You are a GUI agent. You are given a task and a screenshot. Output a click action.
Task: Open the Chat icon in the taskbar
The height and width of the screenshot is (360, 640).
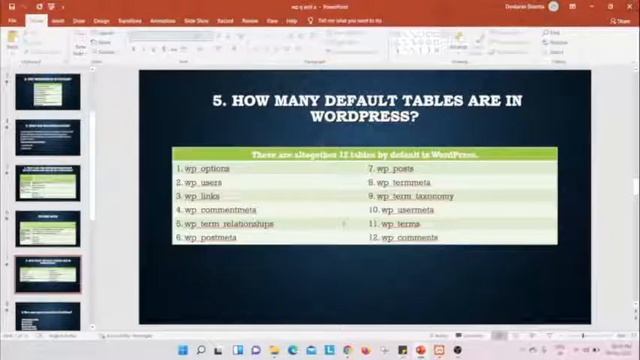[x=256, y=350]
